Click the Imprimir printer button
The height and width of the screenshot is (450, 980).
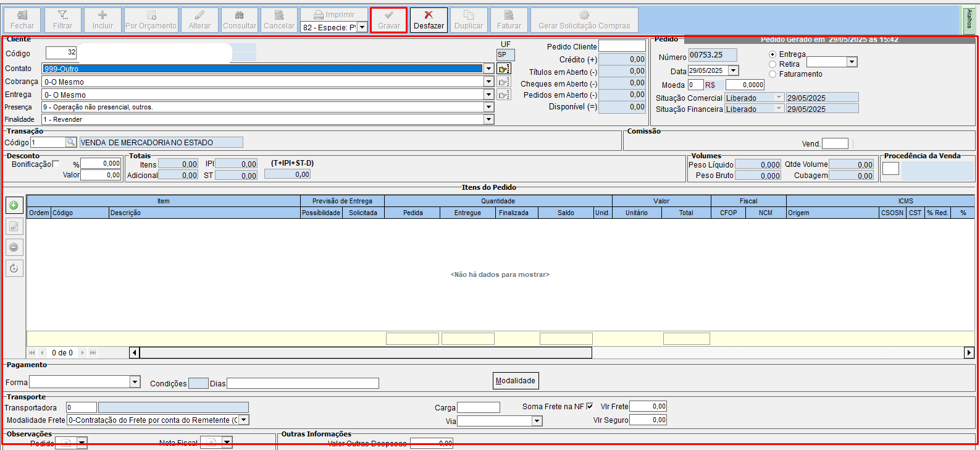[333, 15]
